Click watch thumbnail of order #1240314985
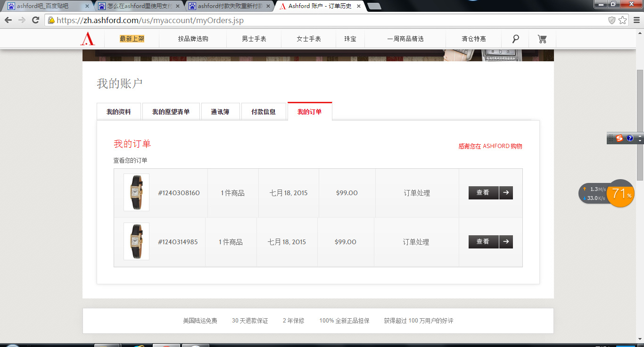This screenshot has width=644, height=347. pos(136,241)
